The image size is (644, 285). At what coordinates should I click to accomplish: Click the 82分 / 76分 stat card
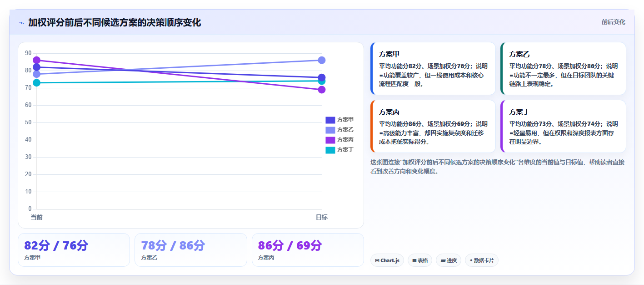click(74, 250)
